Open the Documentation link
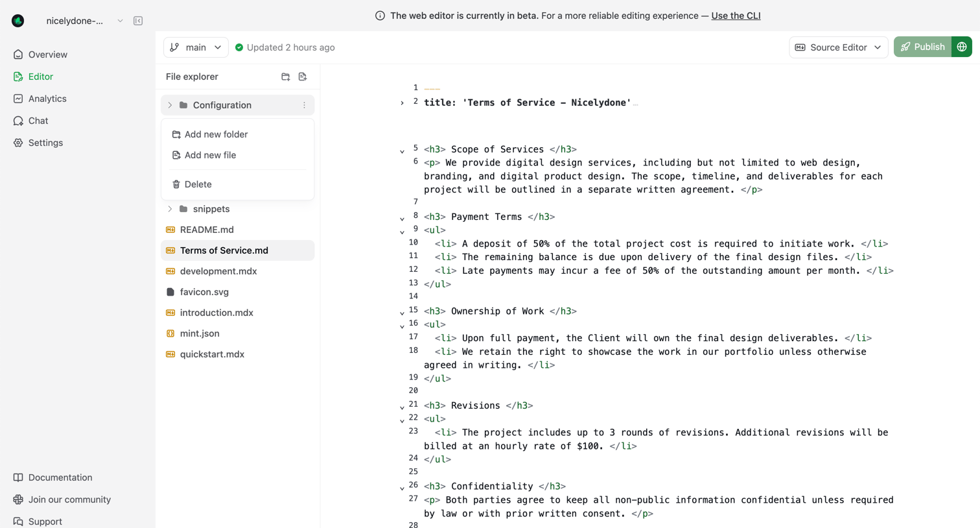Viewport: 980px width, 528px height. pos(60,477)
